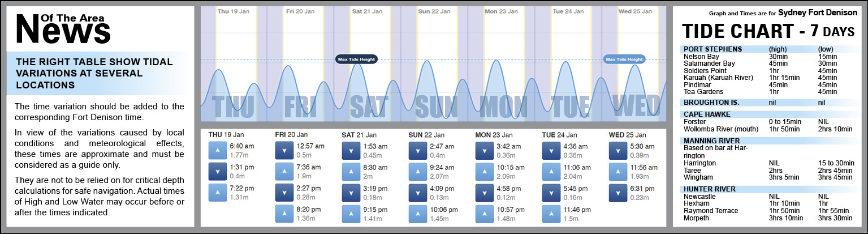
Task: Click the News Of The Area logo
Action: pyautogui.click(x=62, y=28)
